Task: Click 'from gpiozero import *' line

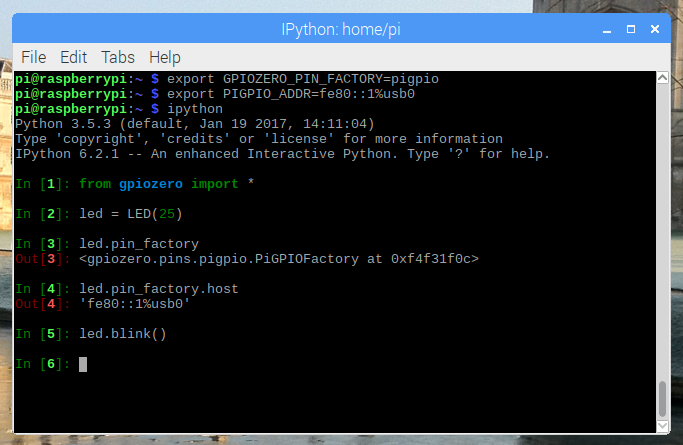Action: [166, 184]
